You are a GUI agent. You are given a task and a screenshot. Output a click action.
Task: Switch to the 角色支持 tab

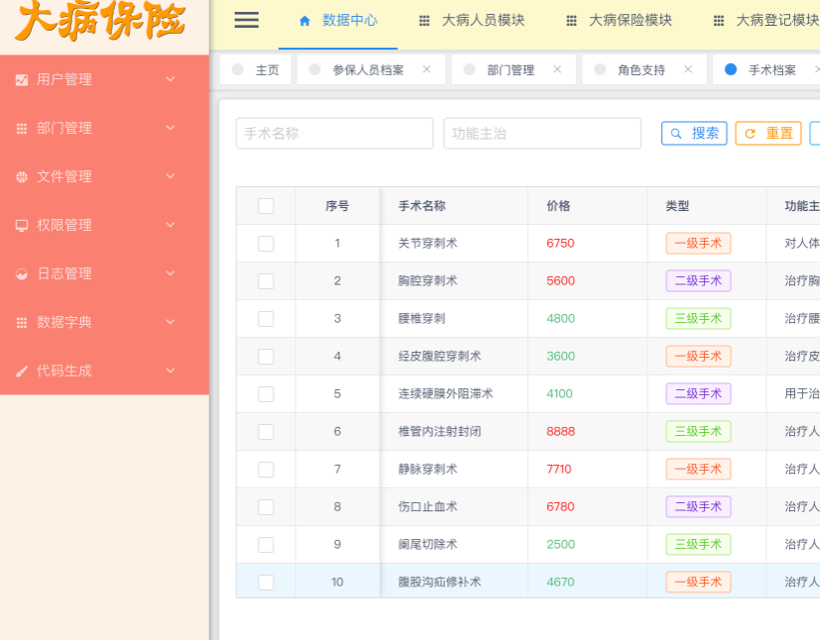(x=644, y=69)
